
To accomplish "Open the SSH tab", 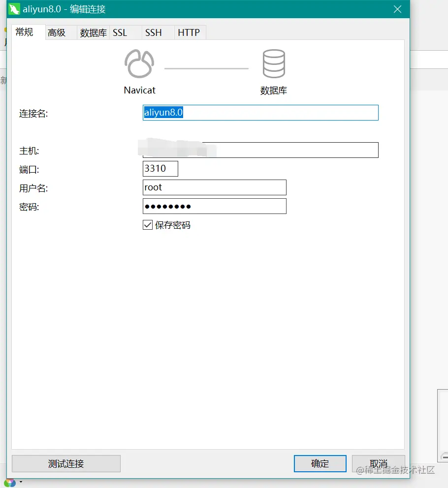I will (x=158, y=32).
